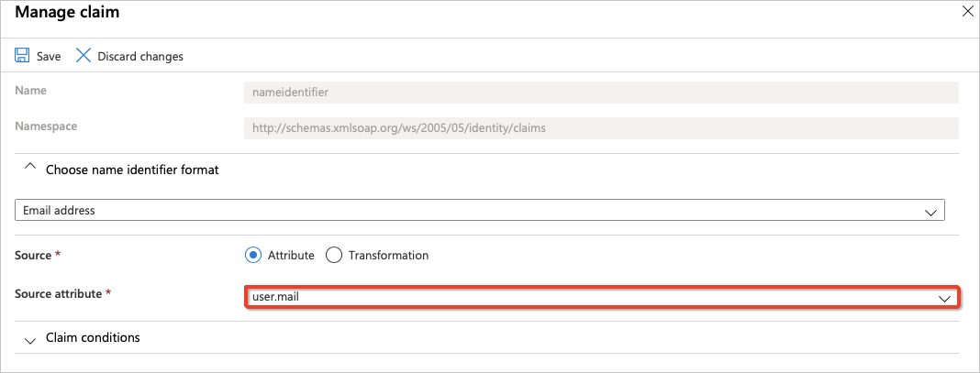980x373 pixels.
Task: Open the user.mail source attribute dropdown
Action: 587,297
